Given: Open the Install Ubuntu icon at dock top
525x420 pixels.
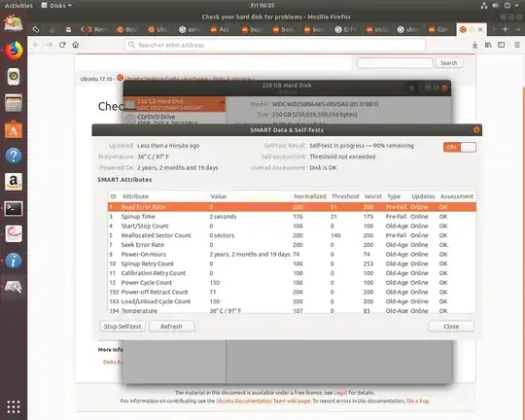Looking at the screenshot, I should [x=14, y=23].
